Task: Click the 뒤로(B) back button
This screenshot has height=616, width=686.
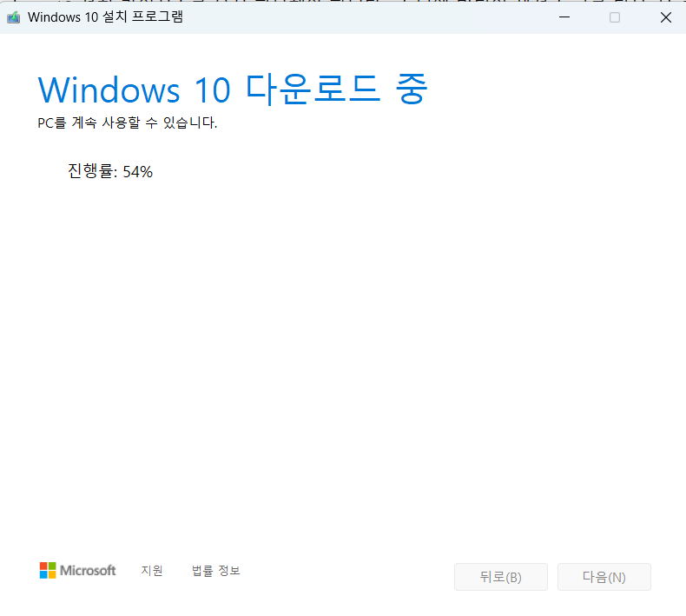Action: tap(501, 577)
